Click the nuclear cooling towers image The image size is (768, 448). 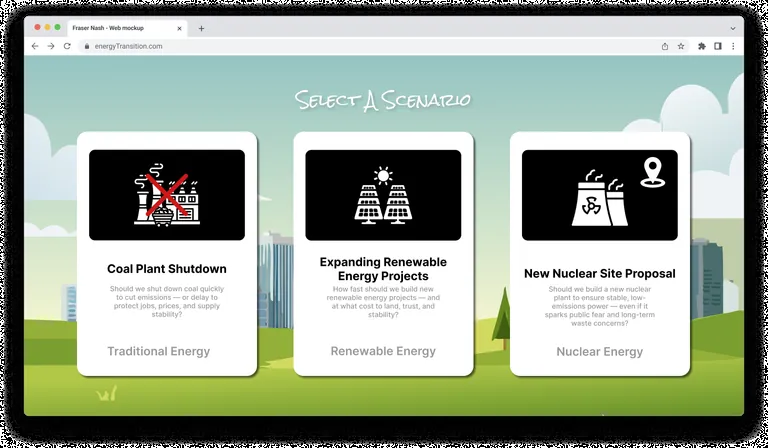pos(600,195)
